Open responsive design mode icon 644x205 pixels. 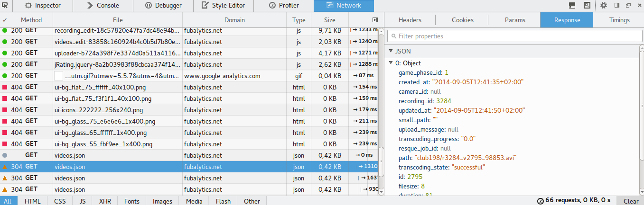point(587,6)
